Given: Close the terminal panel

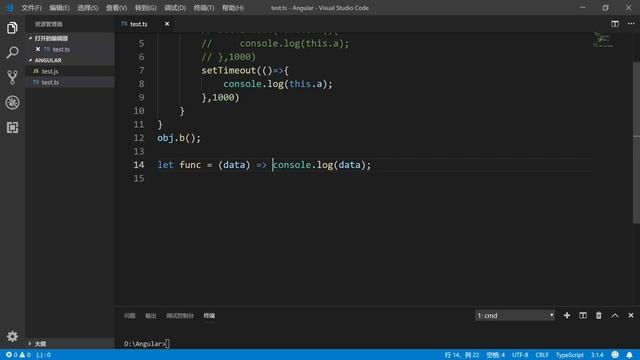Looking at the screenshot, I should [x=631, y=316].
